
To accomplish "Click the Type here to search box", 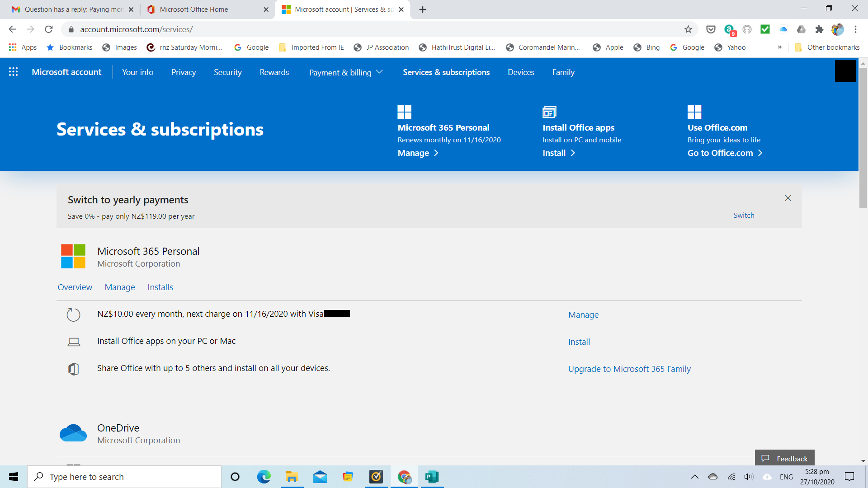I will pyautogui.click(x=124, y=476).
